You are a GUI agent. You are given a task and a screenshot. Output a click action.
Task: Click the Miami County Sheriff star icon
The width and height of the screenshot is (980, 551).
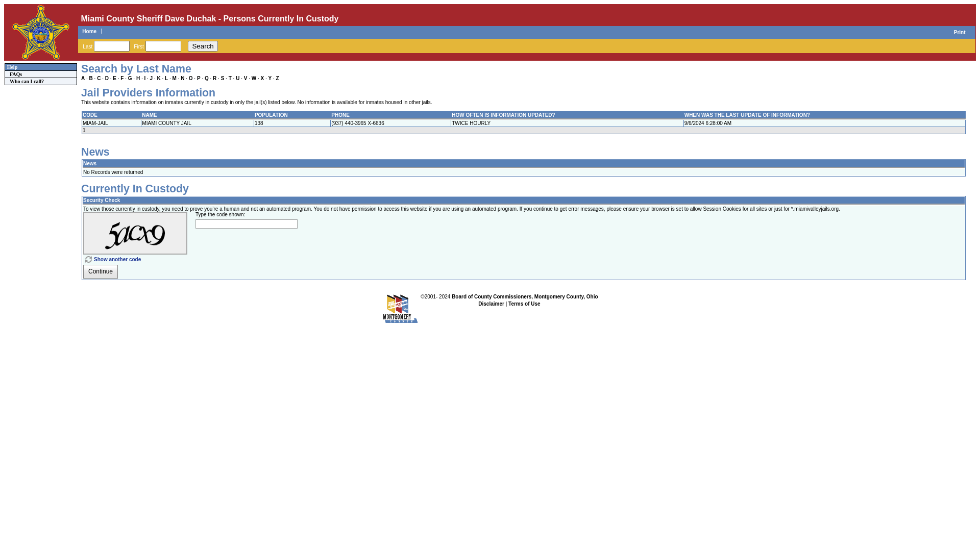pos(40,32)
